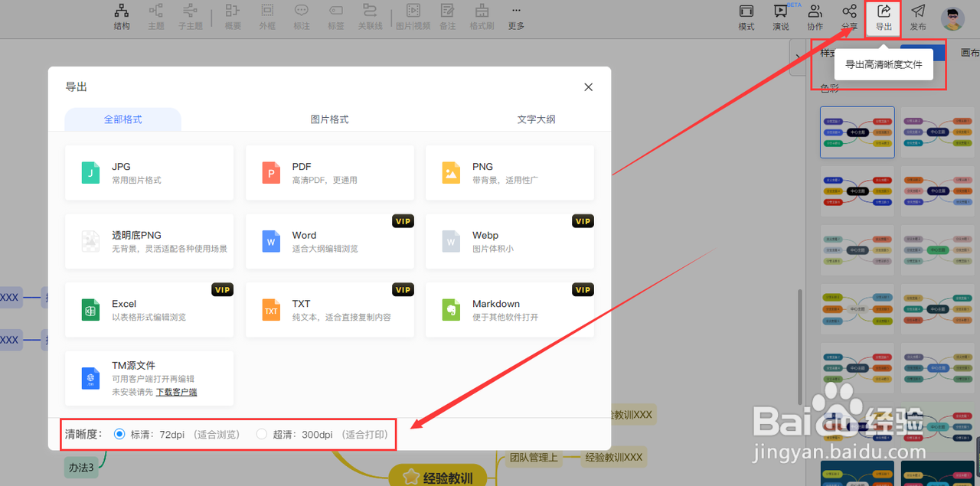This screenshot has height=486, width=980.
Task: Click the 标签 (label) toolbar icon
Action: tap(336, 17)
